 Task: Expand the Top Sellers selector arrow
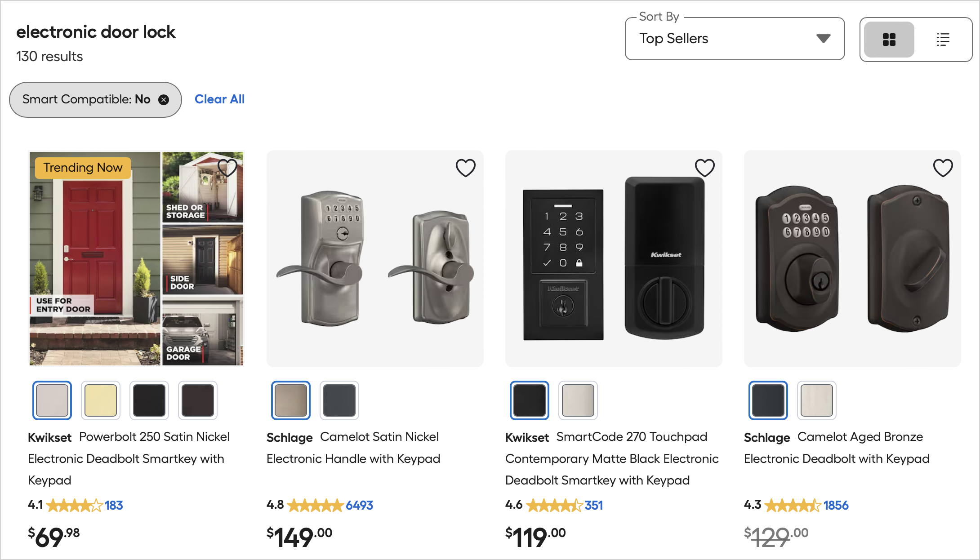[x=823, y=39]
